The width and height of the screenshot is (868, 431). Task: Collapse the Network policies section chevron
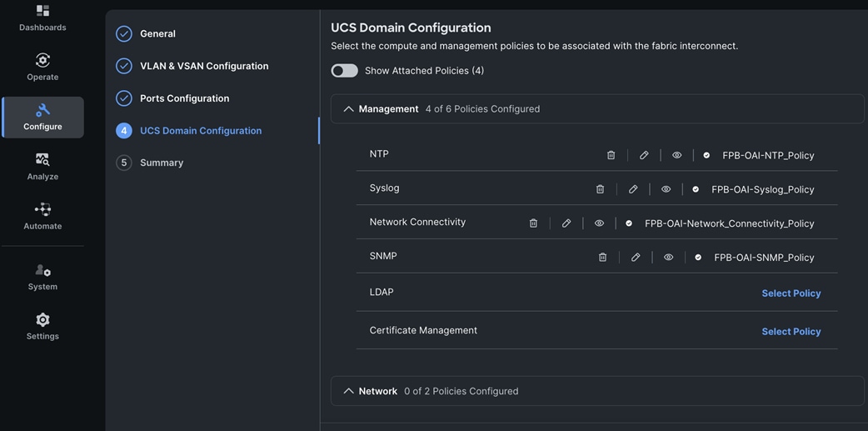pyautogui.click(x=348, y=391)
